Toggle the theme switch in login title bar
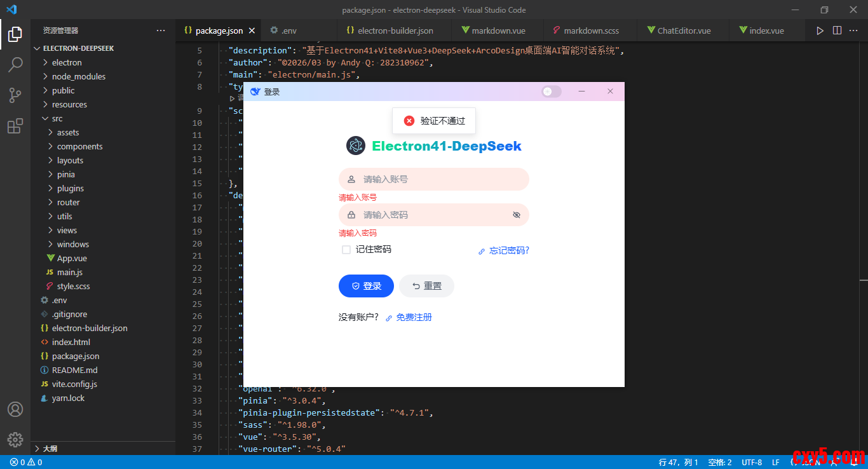 551,92
